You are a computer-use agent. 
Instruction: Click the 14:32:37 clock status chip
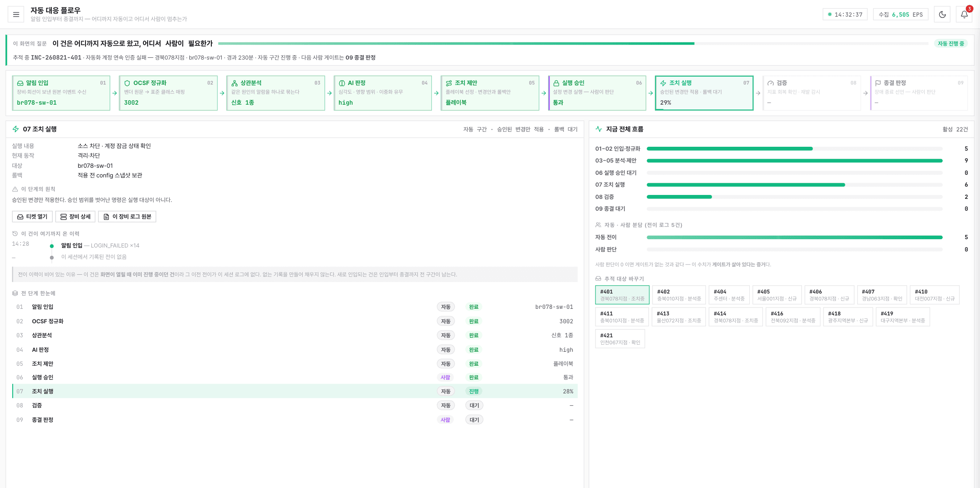coord(845,14)
